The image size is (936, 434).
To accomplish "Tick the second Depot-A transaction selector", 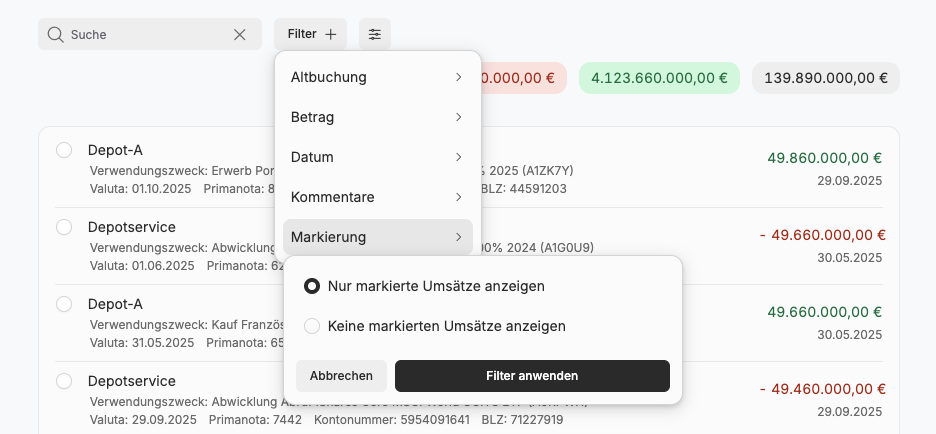I will (x=64, y=304).
